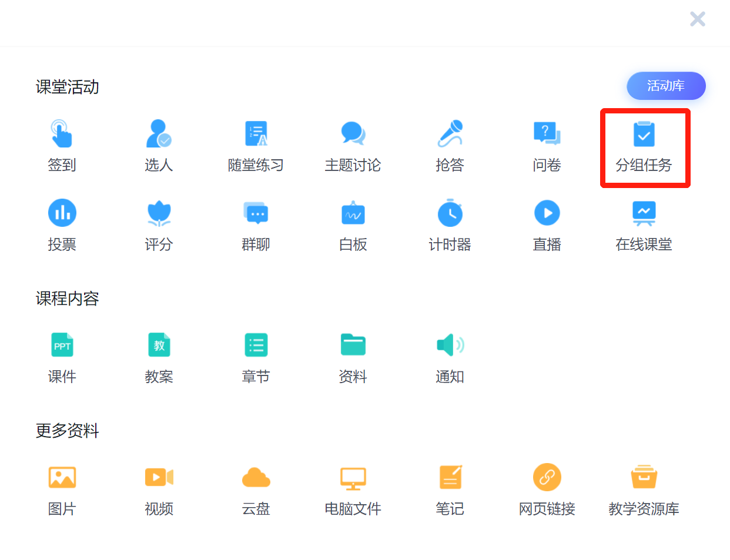Open the 教学资源库 teaching resource library
Image resolution: width=730 pixels, height=560 pixels.
click(644, 490)
